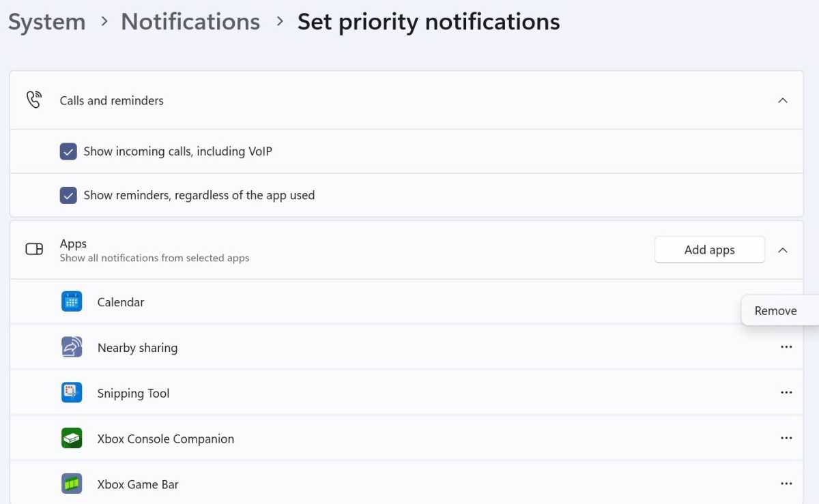The image size is (819, 504).
Task: Open more options for Xbox Game Bar
Action: (786, 484)
